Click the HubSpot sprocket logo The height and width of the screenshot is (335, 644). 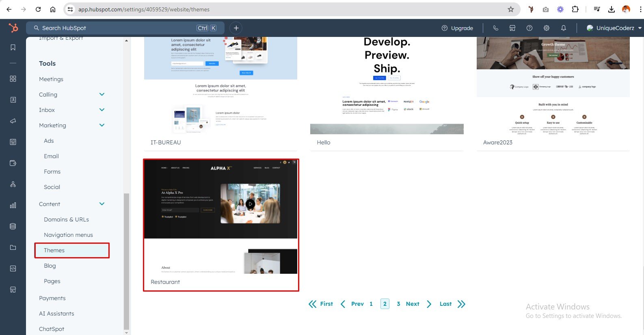[x=13, y=28]
